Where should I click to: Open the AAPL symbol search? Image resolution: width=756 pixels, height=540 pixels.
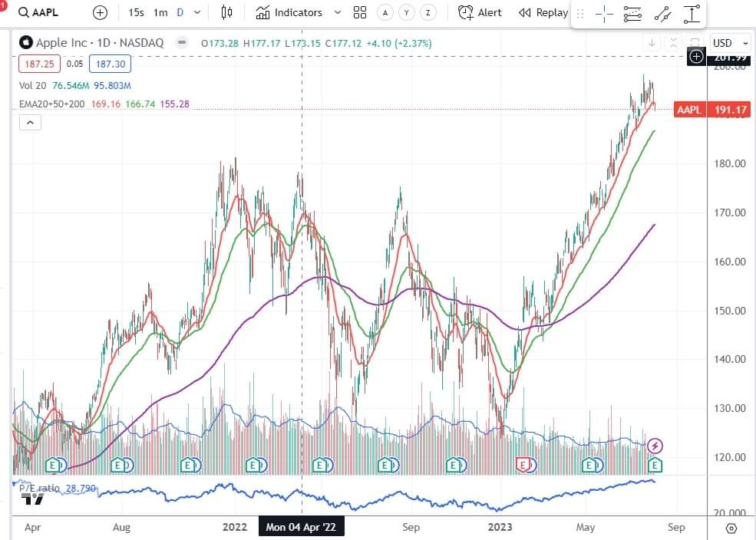[x=38, y=12]
